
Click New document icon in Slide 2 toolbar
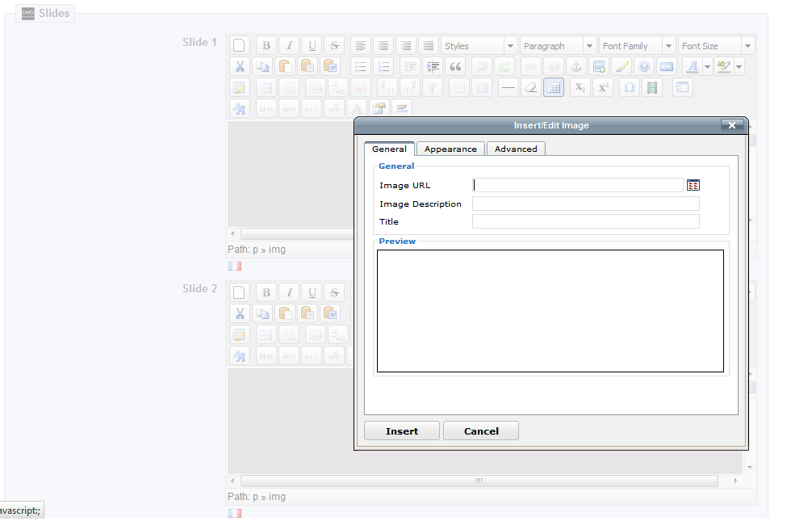[x=239, y=292]
